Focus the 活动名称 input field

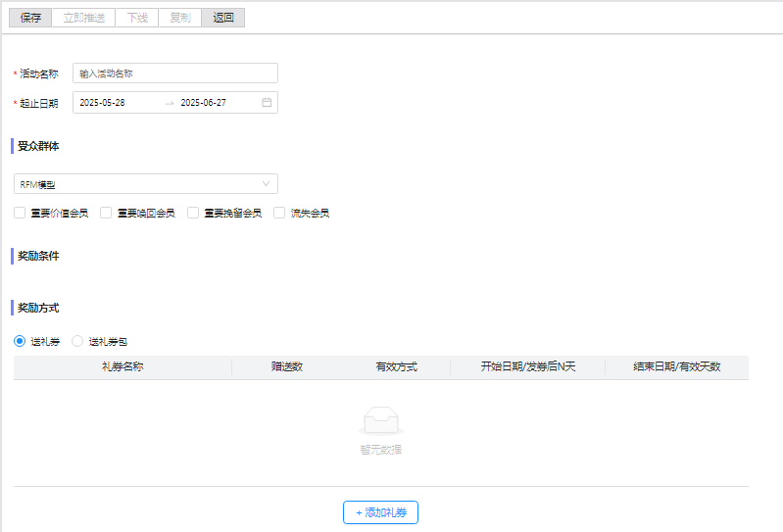coord(175,73)
